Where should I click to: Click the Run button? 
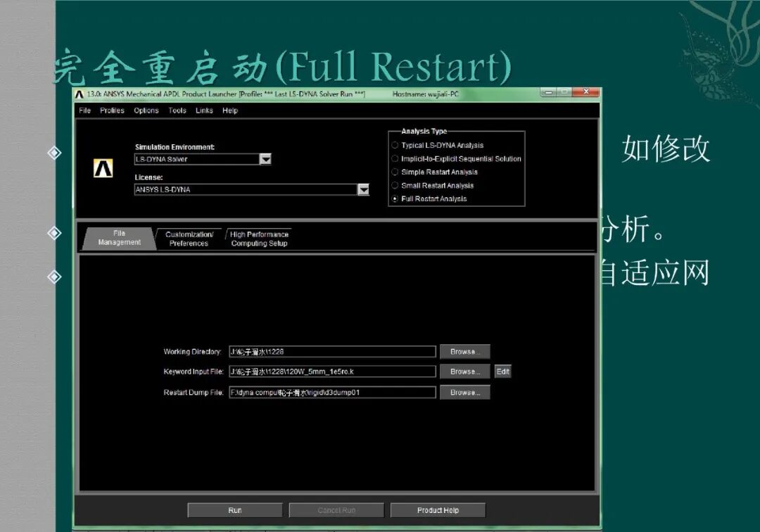[235, 510]
